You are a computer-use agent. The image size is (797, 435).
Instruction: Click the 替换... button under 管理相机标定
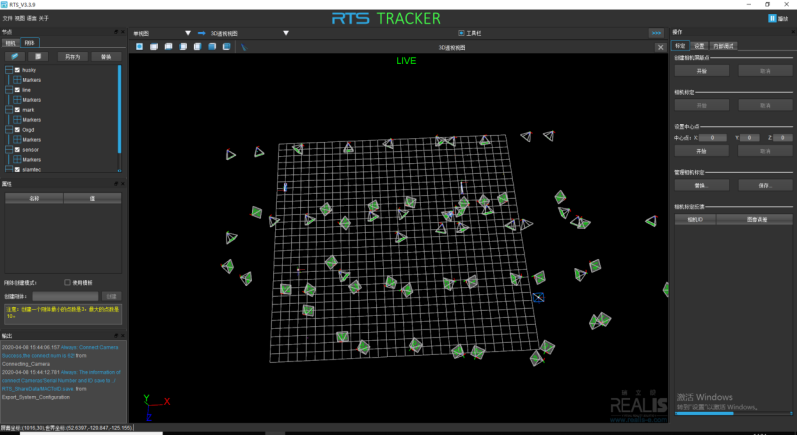(701, 185)
